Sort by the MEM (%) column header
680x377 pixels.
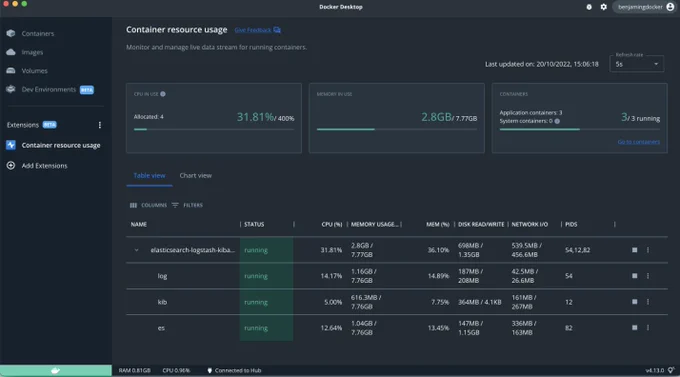click(x=438, y=224)
